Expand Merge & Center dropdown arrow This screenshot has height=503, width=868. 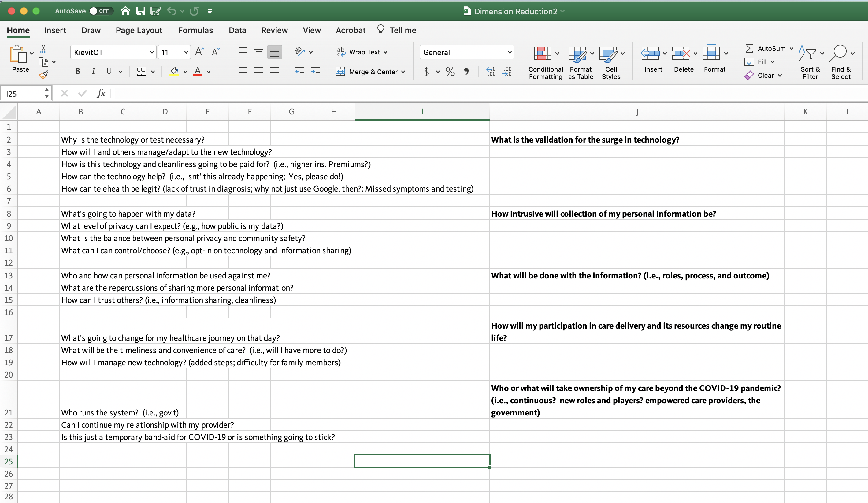403,72
